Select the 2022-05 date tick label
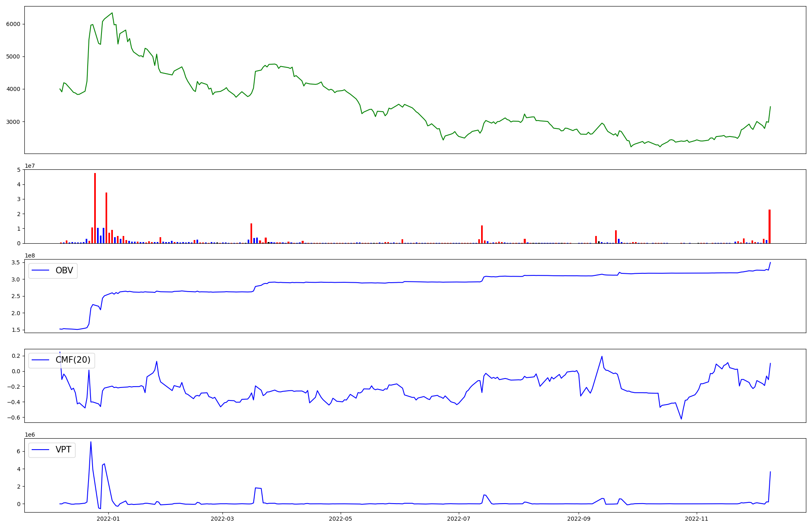812x528 pixels. (340, 519)
